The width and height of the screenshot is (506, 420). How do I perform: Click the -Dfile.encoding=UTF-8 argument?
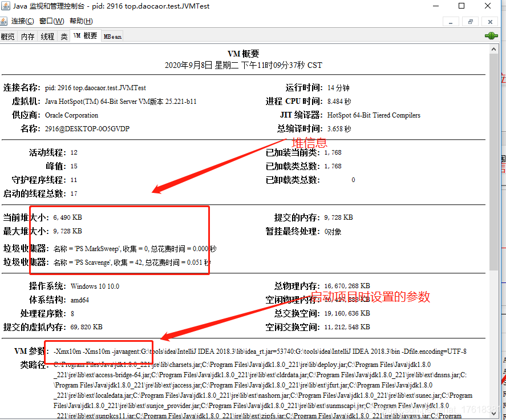coord(434,352)
